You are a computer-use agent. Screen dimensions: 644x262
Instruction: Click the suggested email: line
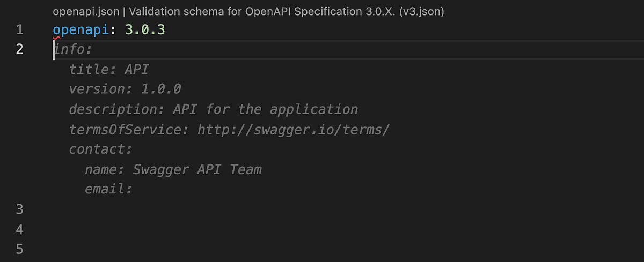click(108, 189)
